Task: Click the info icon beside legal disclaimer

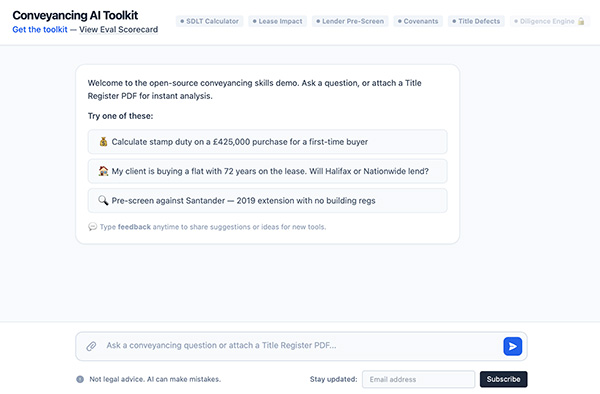Action: [x=80, y=379]
